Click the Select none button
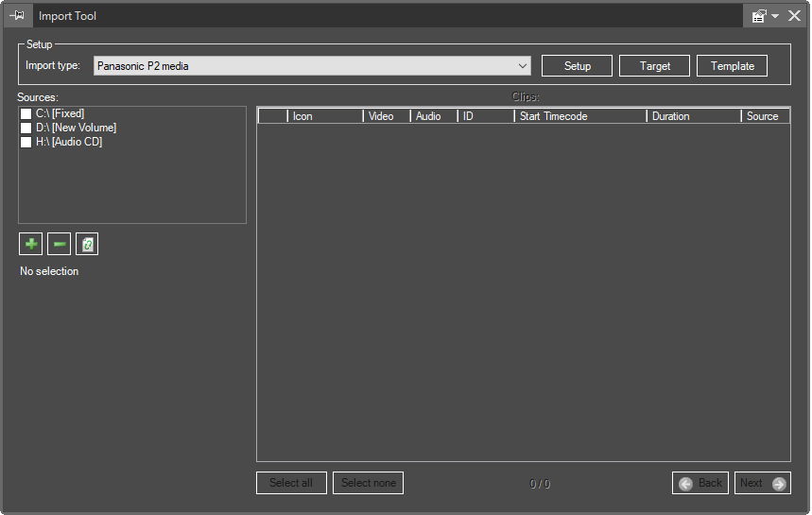The width and height of the screenshot is (812, 515). (369, 483)
